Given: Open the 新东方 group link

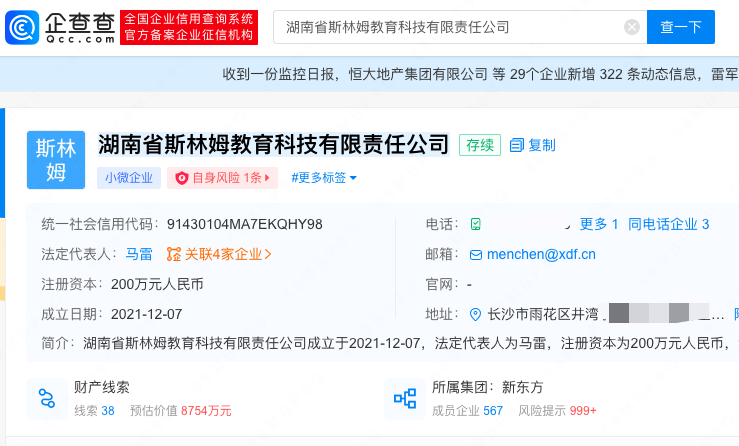Looking at the screenshot, I should click(522, 387).
